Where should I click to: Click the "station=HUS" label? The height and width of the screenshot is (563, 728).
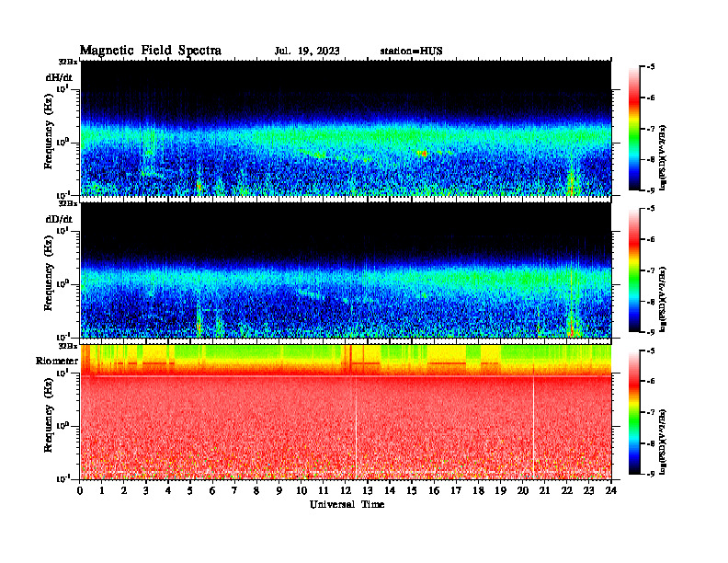click(x=411, y=52)
